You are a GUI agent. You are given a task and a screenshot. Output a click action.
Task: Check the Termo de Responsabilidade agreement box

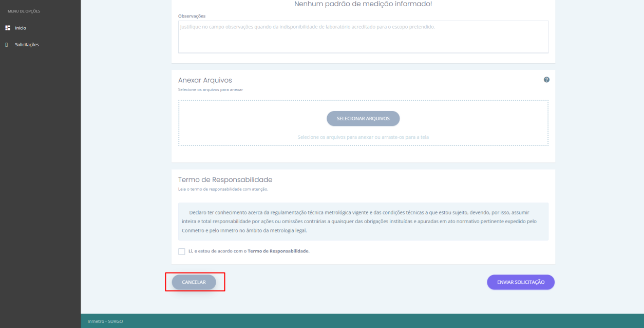[x=182, y=251]
